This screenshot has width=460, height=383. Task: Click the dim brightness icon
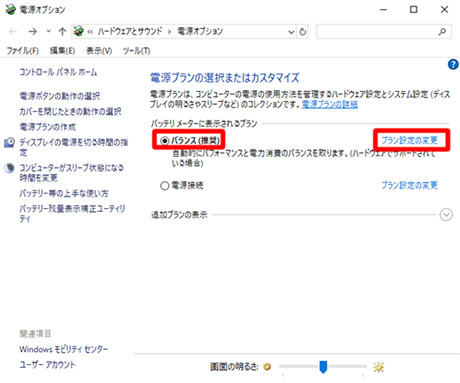[x=267, y=367]
